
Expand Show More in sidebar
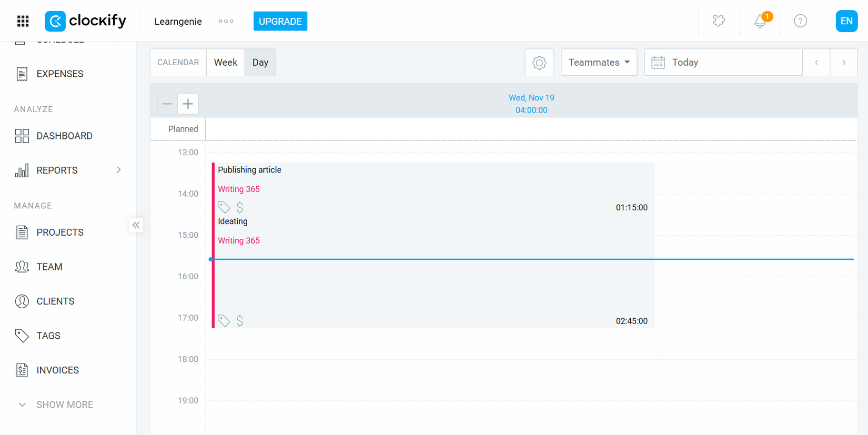56,404
